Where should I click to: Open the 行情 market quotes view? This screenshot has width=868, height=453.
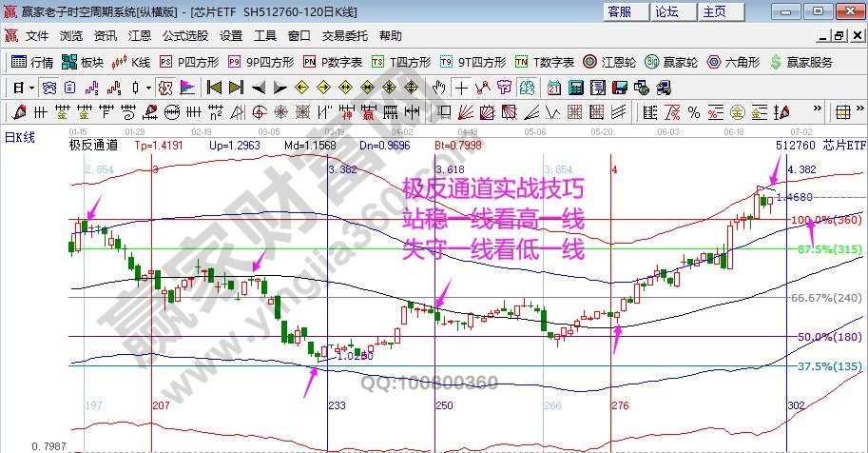32,62
